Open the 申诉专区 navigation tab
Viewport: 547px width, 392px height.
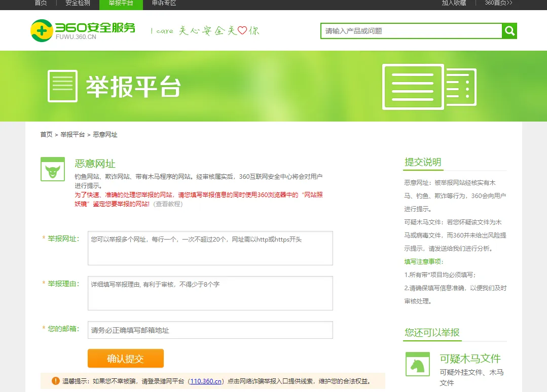(x=164, y=3)
